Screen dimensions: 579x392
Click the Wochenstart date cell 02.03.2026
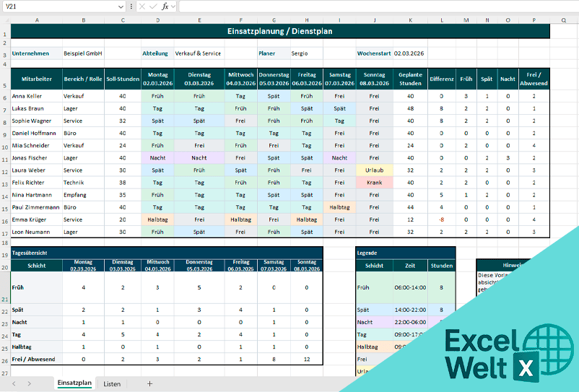[409, 53]
